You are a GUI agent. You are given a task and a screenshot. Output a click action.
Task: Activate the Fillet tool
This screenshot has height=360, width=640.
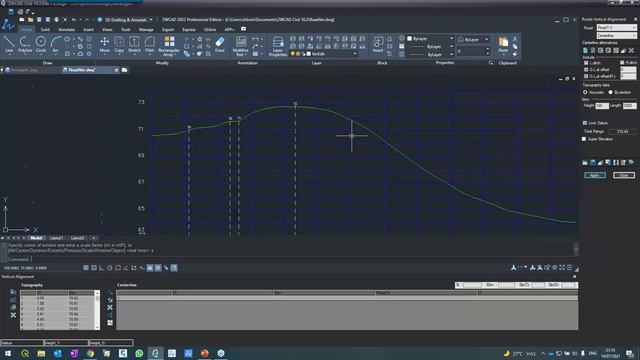click(x=149, y=44)
